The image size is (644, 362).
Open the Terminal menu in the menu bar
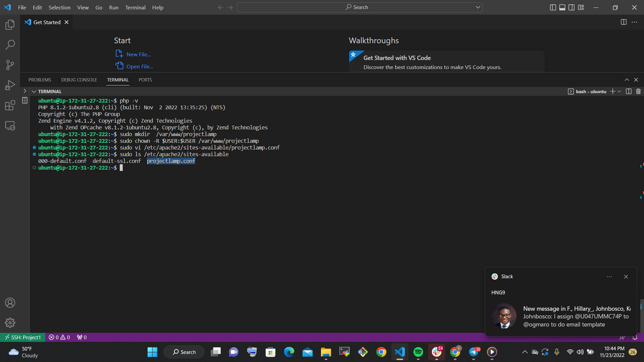135,7
